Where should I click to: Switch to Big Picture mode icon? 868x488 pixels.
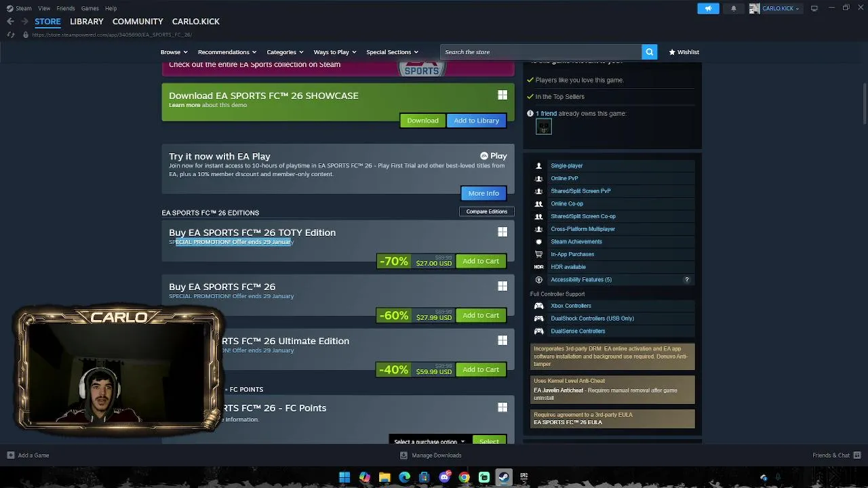coord(814,8)
